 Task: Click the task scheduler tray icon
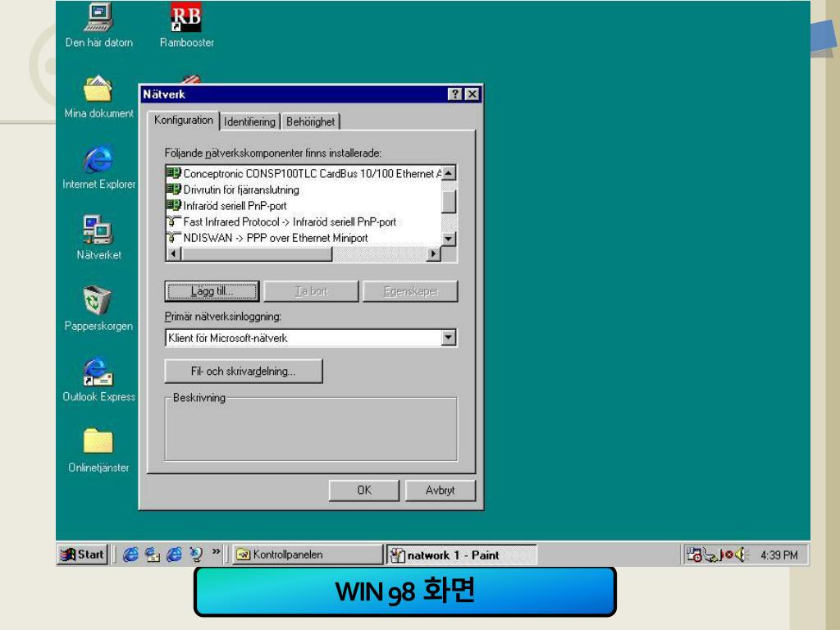click(x=694, y=555)
